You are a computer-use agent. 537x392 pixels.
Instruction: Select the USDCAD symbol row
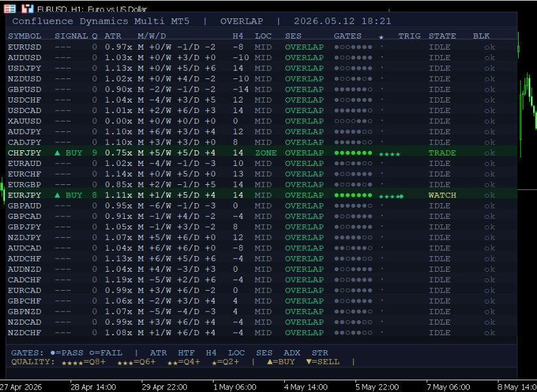pyautogui.click(x=261, y=110)
